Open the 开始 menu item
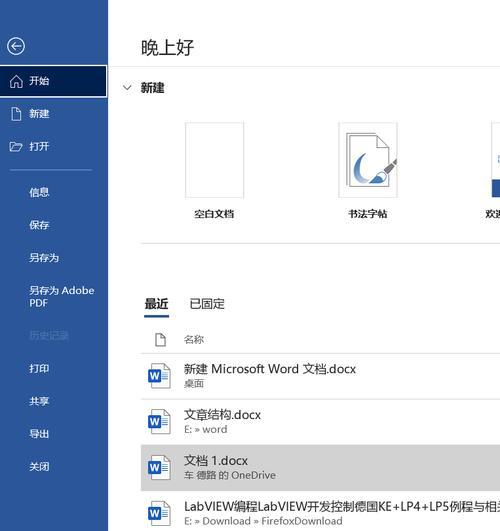This screenshot has width=500, height=531. [53, 81]
